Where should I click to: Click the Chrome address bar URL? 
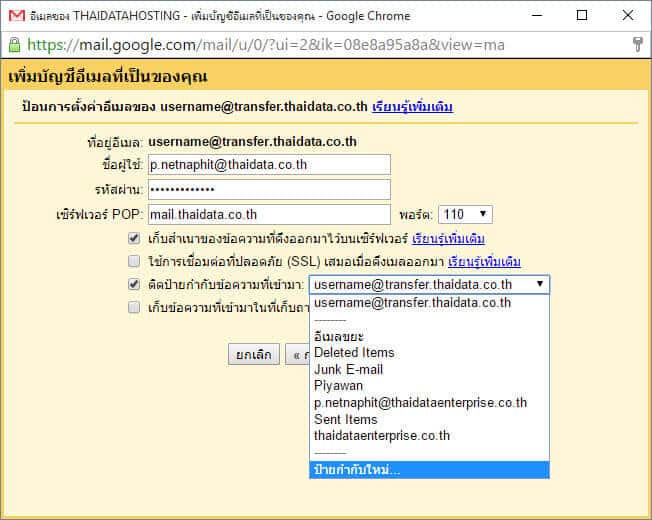(266, 44)
